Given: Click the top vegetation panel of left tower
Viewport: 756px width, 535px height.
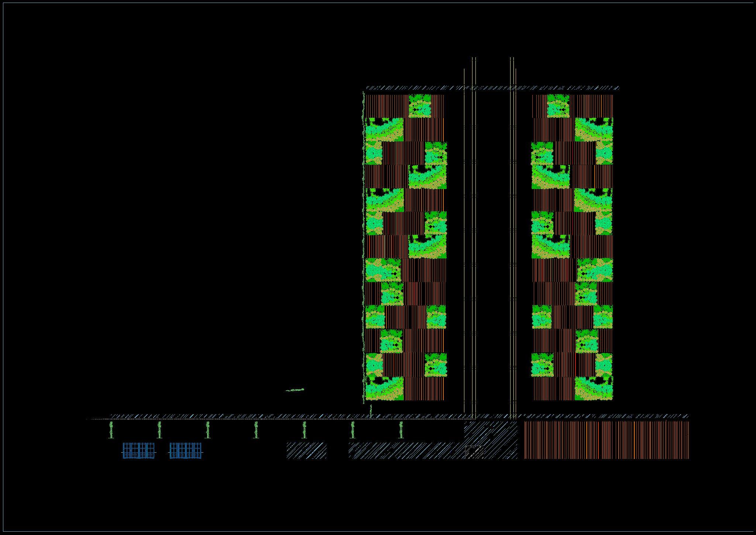Looking at the screenshot, I should click(x=420, y=106).
